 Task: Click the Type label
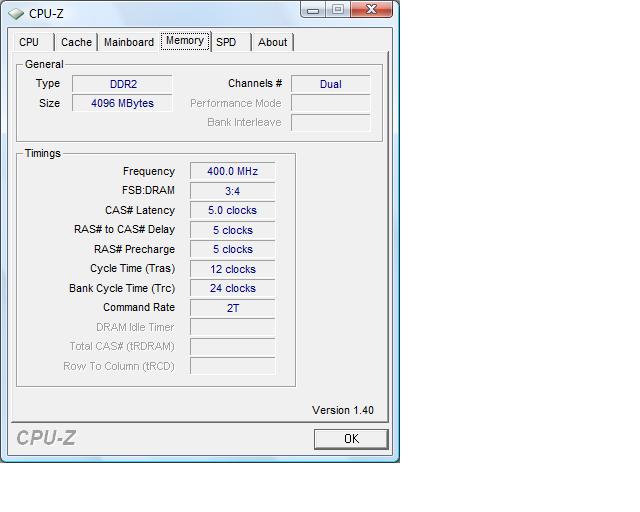48,84
